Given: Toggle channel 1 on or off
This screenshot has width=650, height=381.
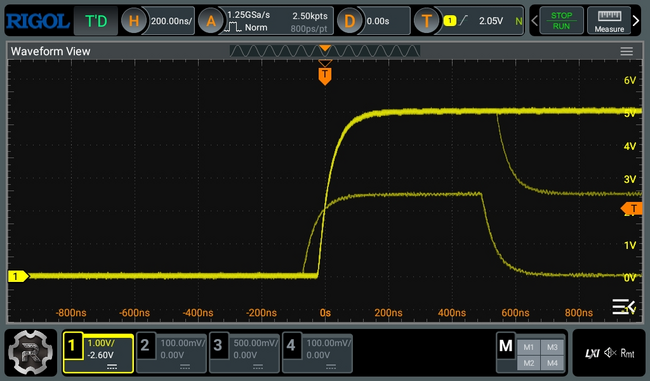Looking at the screenshot, I should pyautogui.click(x=72, y=345).
